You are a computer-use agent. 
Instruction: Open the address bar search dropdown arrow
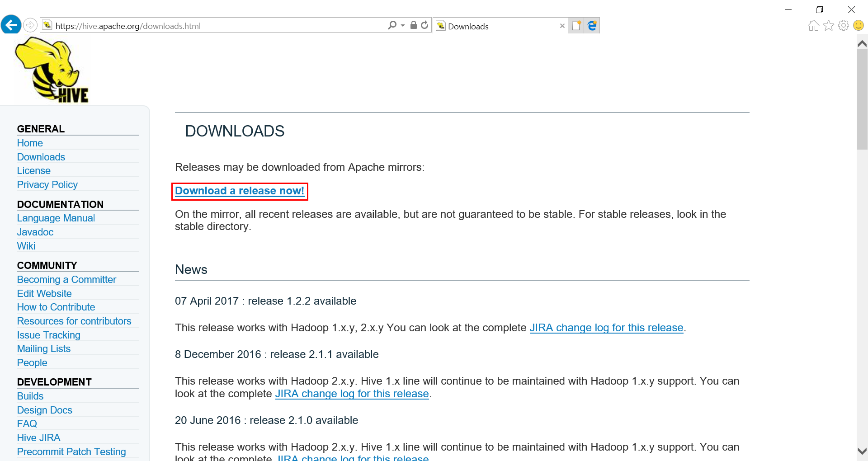[x=403, y=25]
